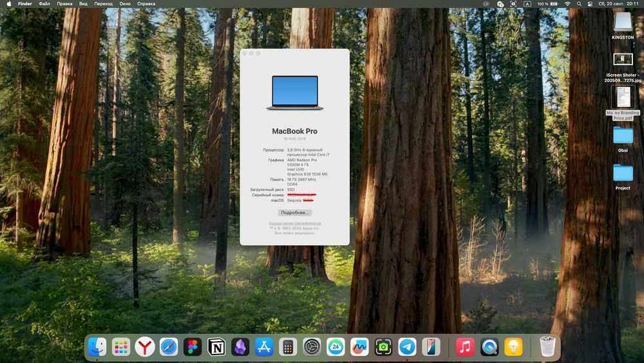The image size is (644, 363).
Task: Click the Подробнее... button
Action: point(294,213)
